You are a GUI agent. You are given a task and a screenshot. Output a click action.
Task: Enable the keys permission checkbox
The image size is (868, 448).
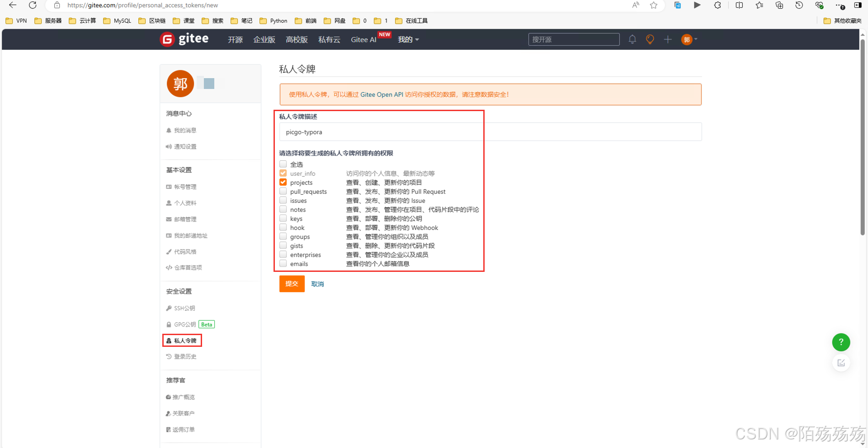pyautogui.click(x=283, y=218)
